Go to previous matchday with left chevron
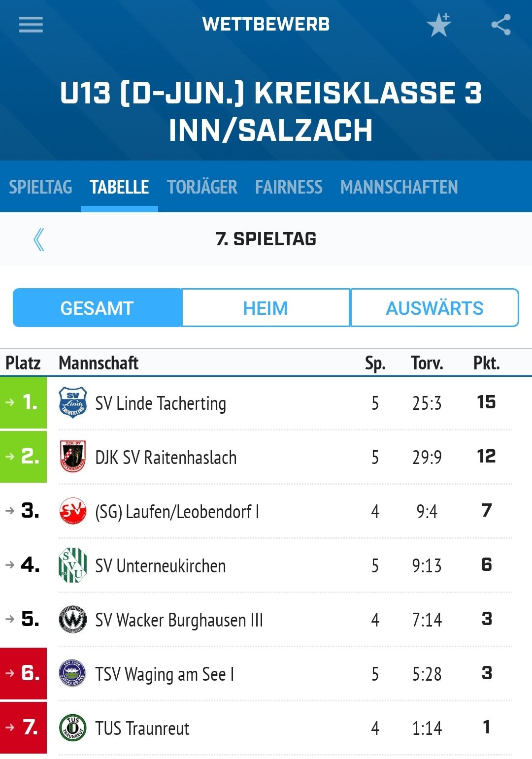Viewport: 532px width, 759px height. pos(39,239)
